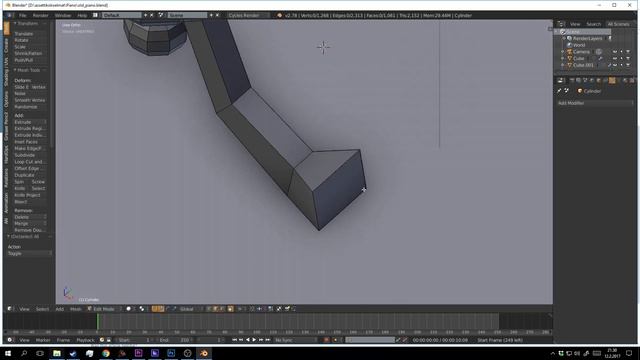Click the Cube mesh icon in outliner
Screen dimensions: 640x360
pos(570,58)
